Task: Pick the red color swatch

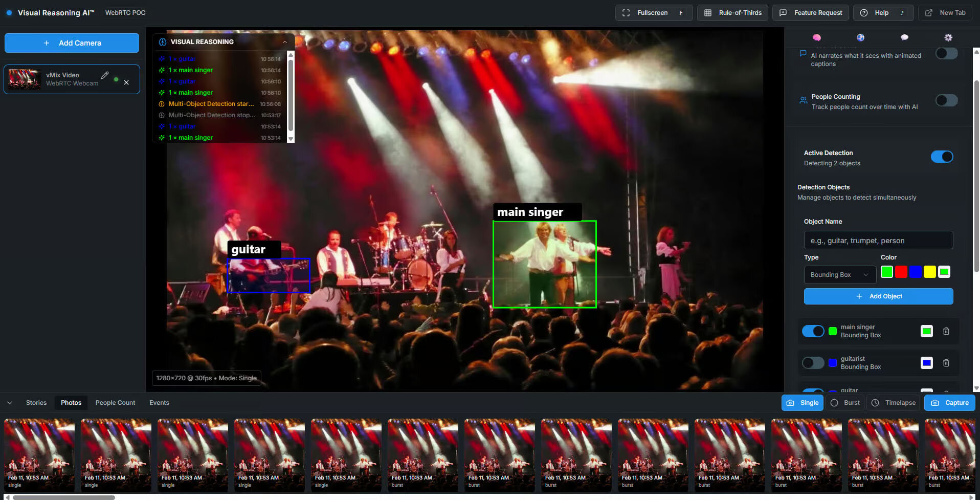Action: pos(901,272)
